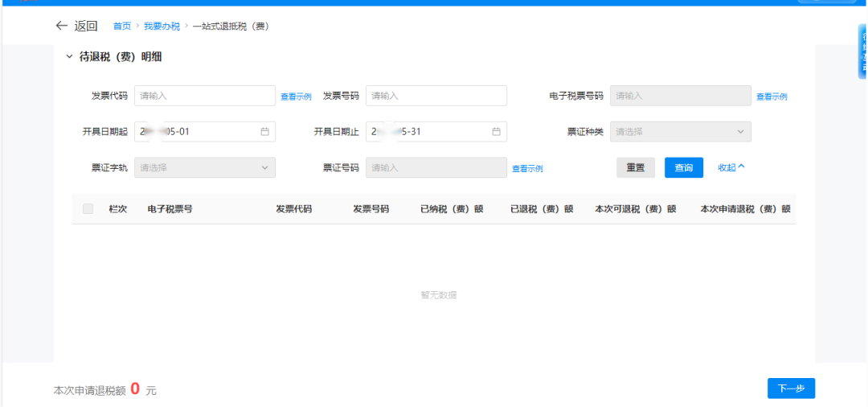868x407 pixels.
Task: Click the 本次申请退税（费）额 column header
Action: tap(745, 209)
